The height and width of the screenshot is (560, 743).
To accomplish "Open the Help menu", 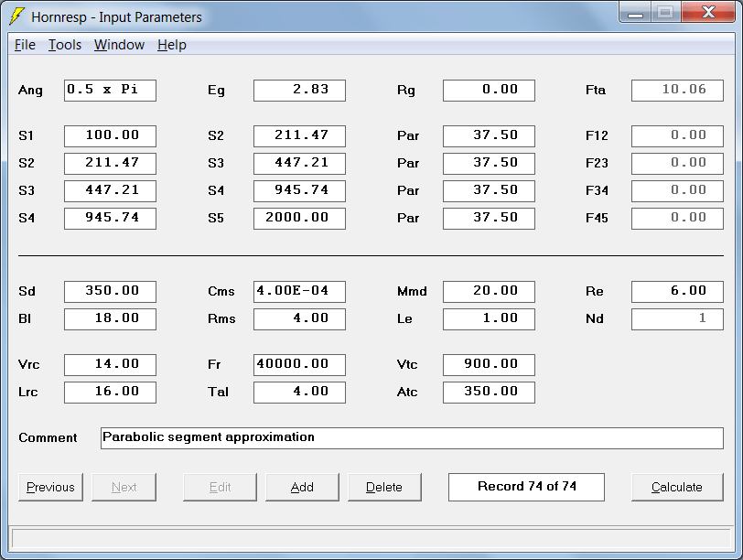I will pos(172,45).
